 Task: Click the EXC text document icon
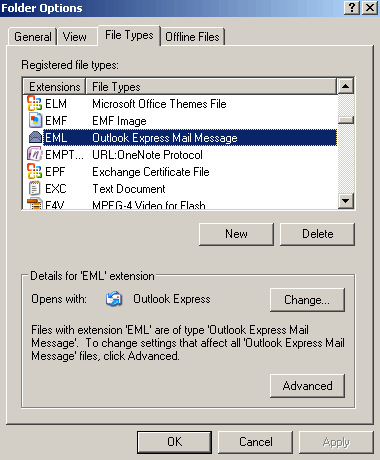pos(35,188)
